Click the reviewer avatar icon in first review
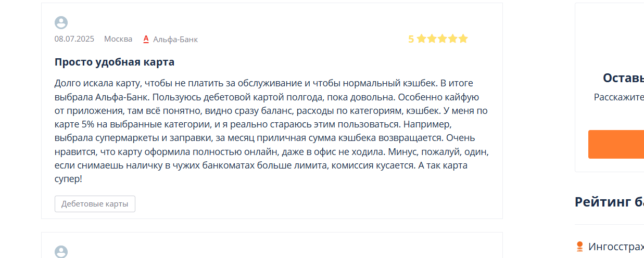The width and height of the screenshot is (644, 258). pos(61,22)
